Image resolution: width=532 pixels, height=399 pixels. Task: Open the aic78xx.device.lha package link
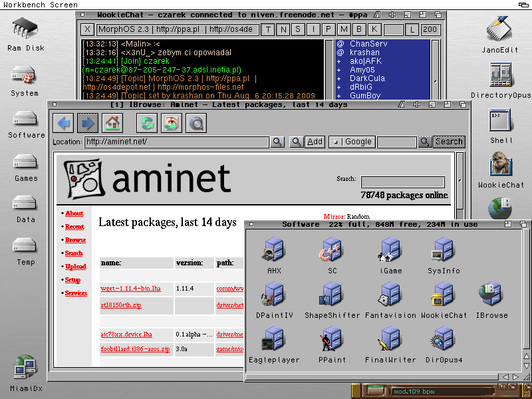tap(126, 334)
